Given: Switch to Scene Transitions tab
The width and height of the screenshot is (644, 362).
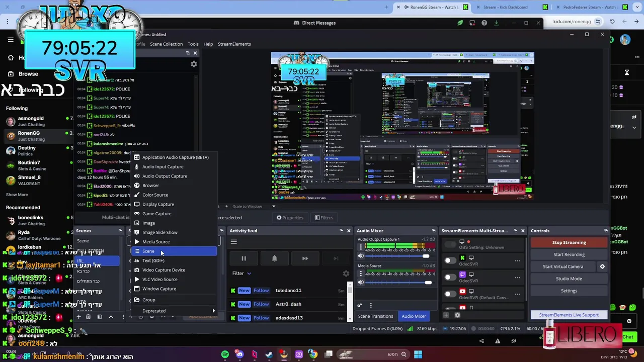Looking at the screenshot, I should (375, 316).
